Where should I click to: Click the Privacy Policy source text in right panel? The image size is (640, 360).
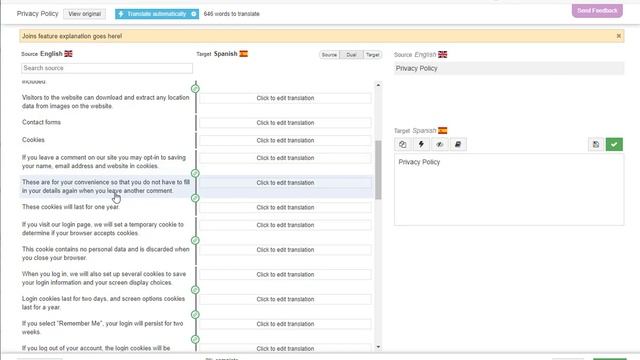click(x=417, y=69)
